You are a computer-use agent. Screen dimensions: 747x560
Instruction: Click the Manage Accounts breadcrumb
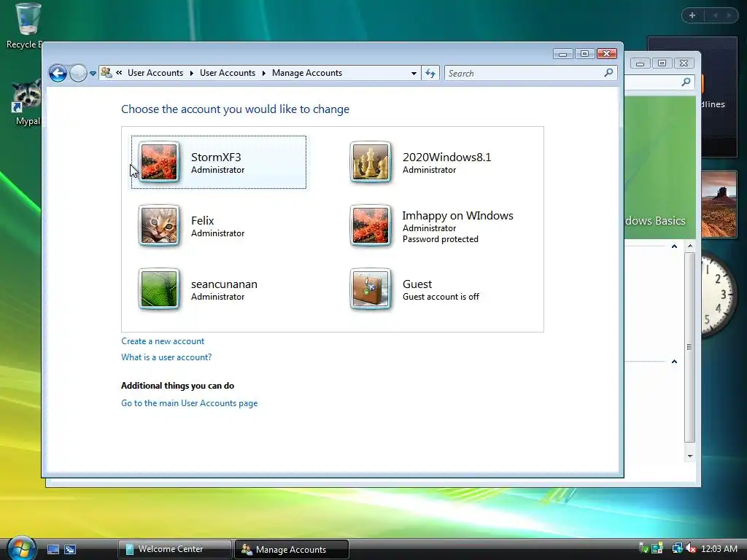(x=307, y=73)
